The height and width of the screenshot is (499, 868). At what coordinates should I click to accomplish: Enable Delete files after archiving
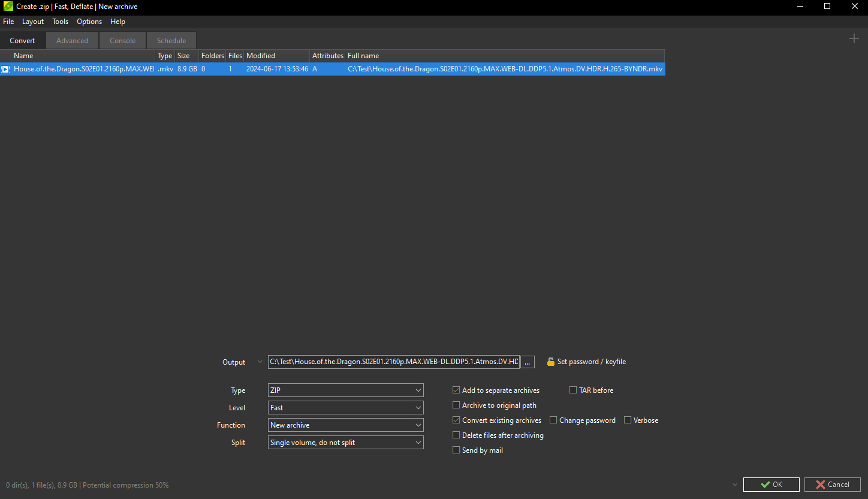pyautogui.click(x=456, y=435)
